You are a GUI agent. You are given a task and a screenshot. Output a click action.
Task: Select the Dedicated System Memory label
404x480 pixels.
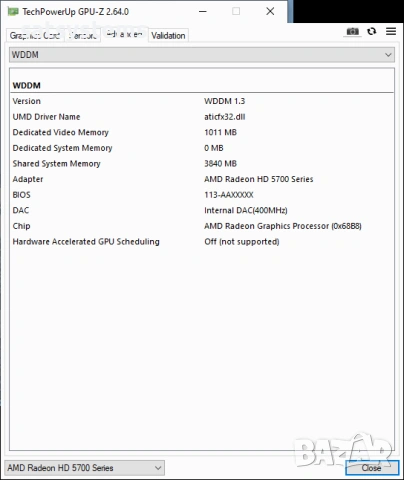[x=62, y=148]
